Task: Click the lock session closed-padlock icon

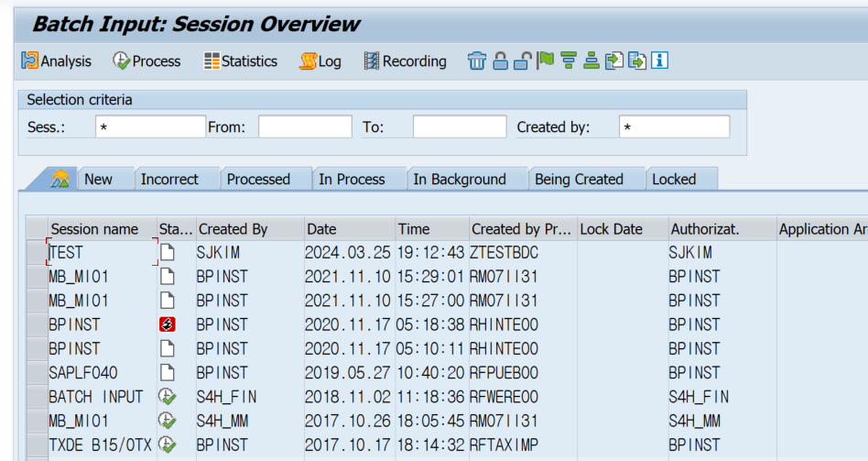Action: (x=501, y=60)
